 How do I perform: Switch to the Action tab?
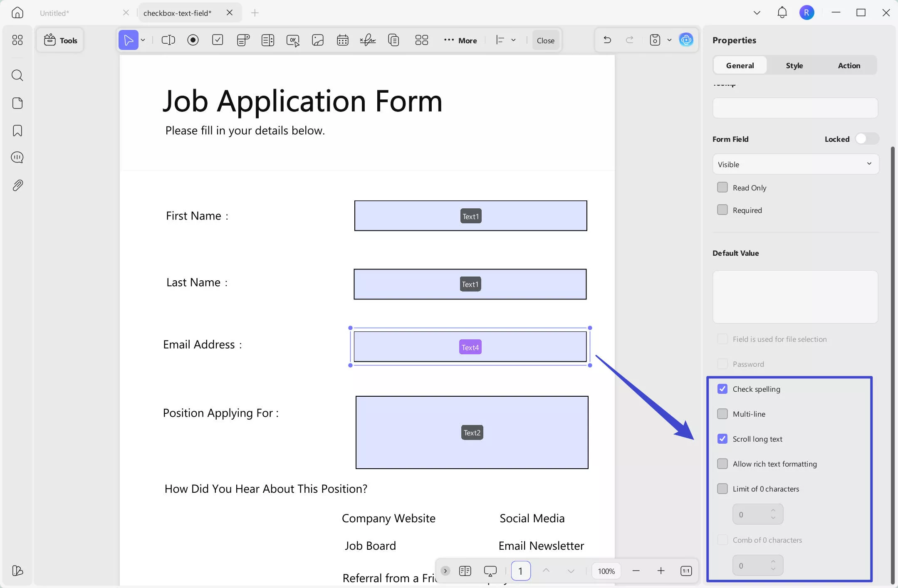tap(849, 66)
